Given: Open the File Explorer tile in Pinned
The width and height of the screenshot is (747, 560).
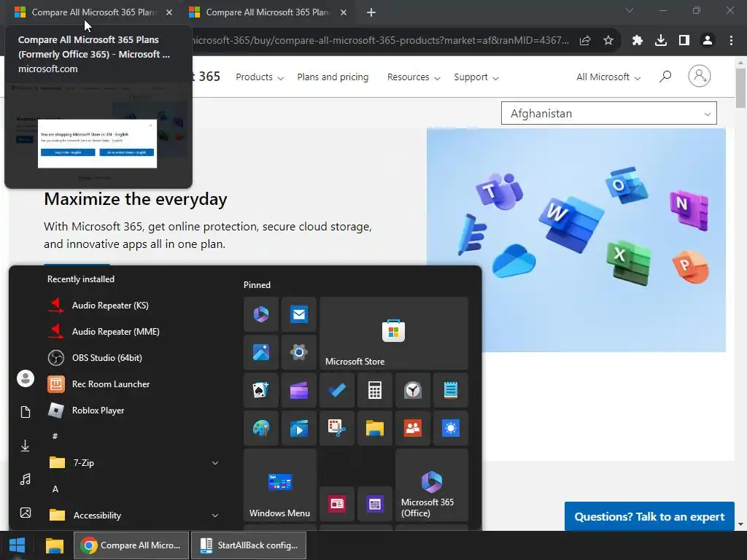Looking at the screenshot, I should [x=375, y=428].
